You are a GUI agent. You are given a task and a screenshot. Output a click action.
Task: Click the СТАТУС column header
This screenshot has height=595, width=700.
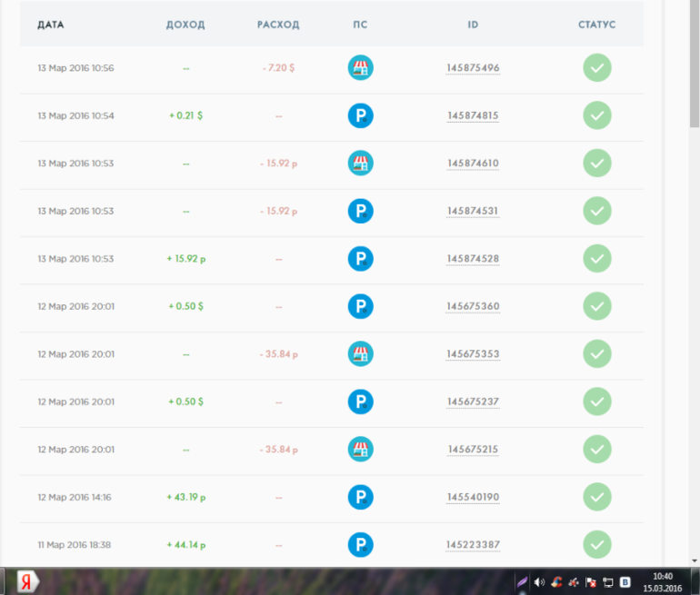[597, 25]
